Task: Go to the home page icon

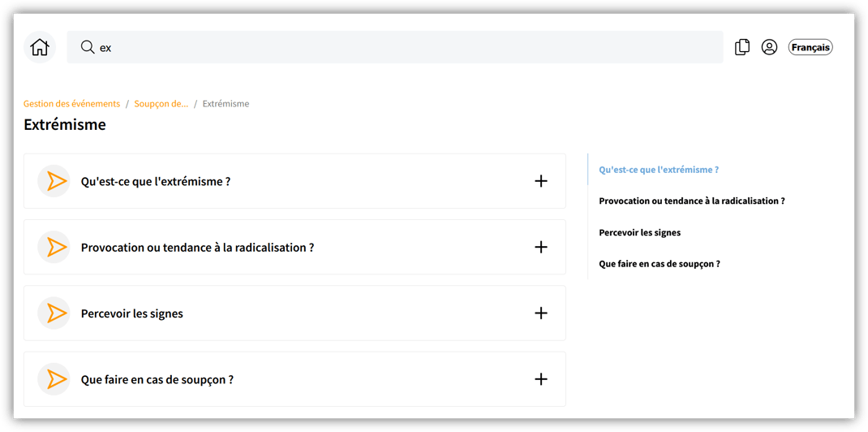Action: point(40,47)
